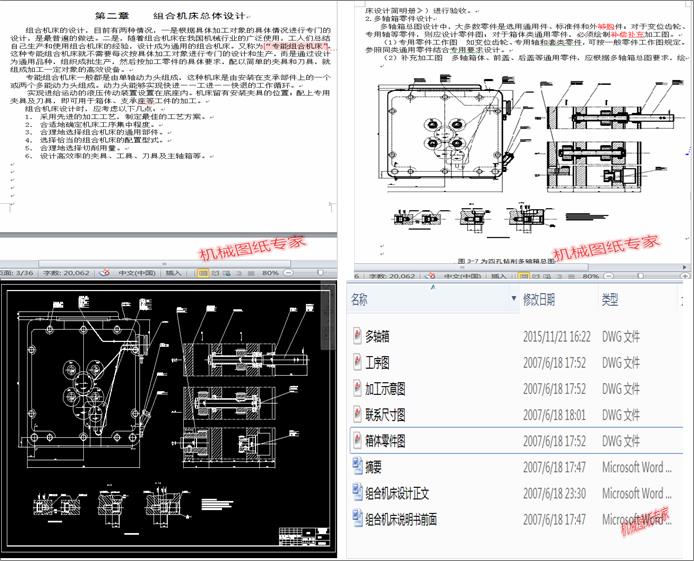Click the 箱体零件图 DWG file icon

point(357,441)
